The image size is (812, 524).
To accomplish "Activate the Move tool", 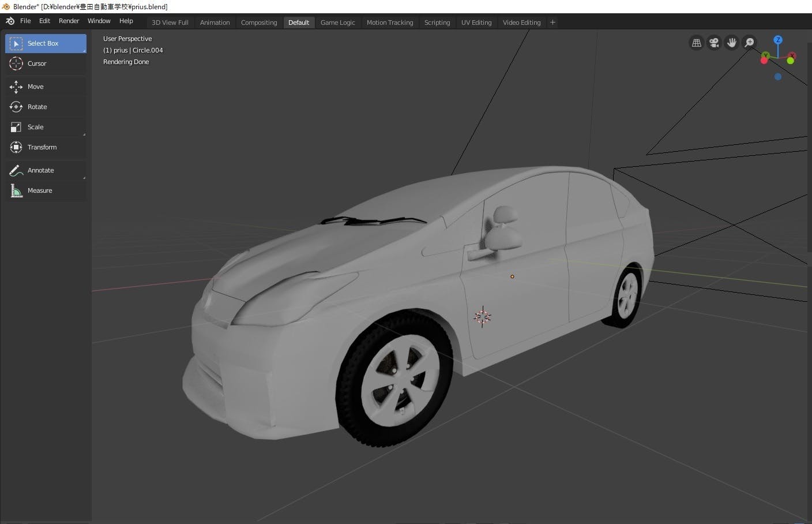I will pyautogui.click(x=35, y=87).
